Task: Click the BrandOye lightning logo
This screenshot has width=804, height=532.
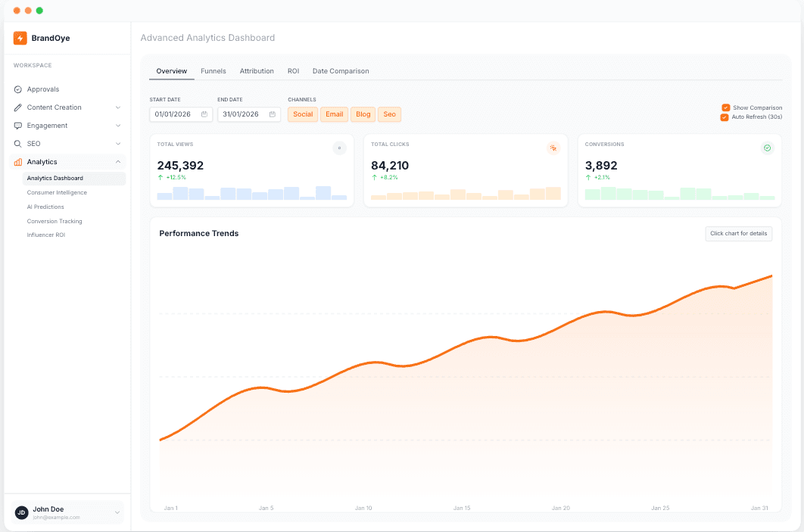Action: coord(20,37)
